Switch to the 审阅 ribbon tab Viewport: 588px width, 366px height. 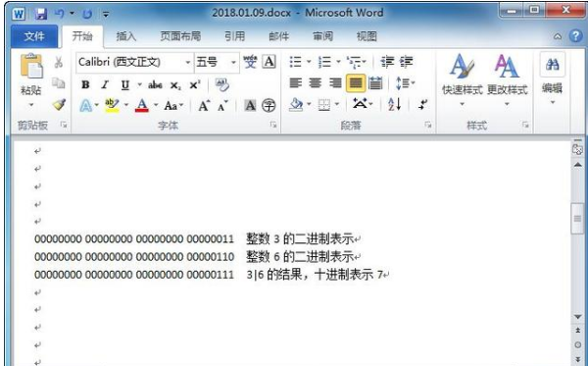click(x=322, y=36)
